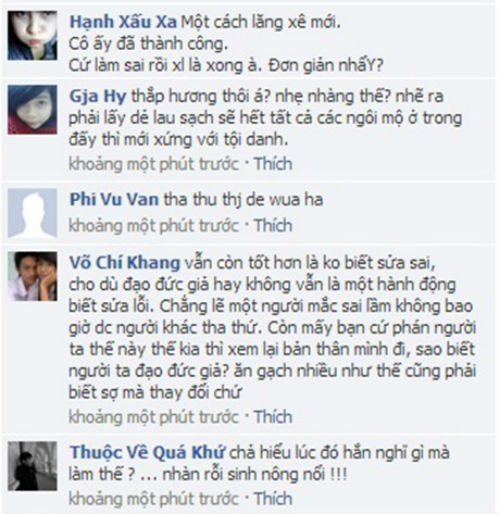Open the timestamp under Võ Chí Khang's comment
Image resolution: width=500 pixels, height=514 pixels.
pyautogui.click(x=154, y=417)
